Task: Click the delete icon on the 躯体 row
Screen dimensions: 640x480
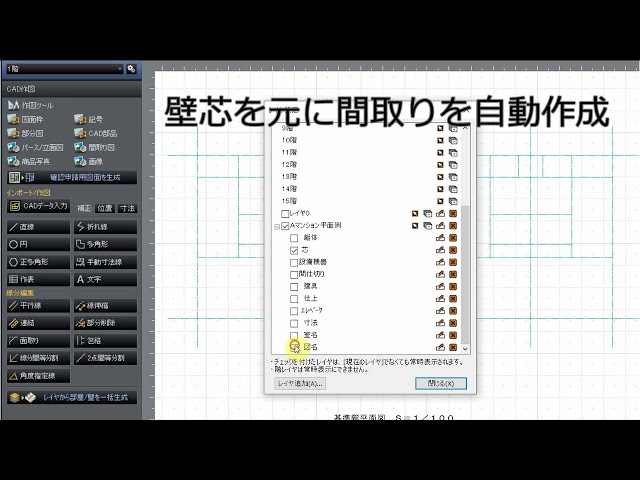Action: (453, 238)
